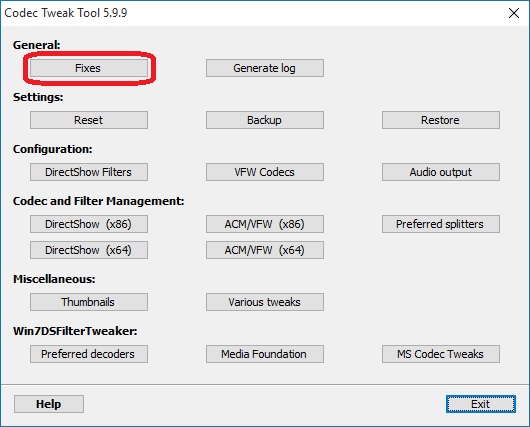Image resolution: width=530 pixels, height=427 pixels.
Task: Open ACM/VFW (x86) management
Action: click(265, 224)
